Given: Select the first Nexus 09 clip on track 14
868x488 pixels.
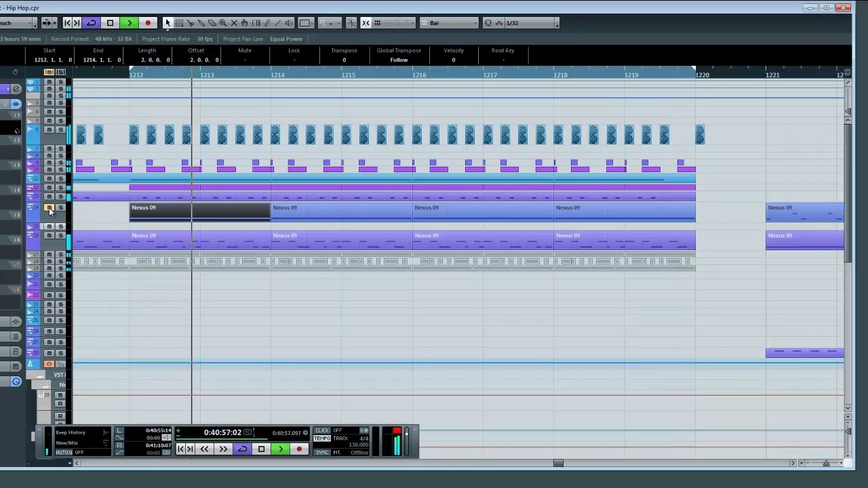Looking at the screenshot, I should click(200, 212).
